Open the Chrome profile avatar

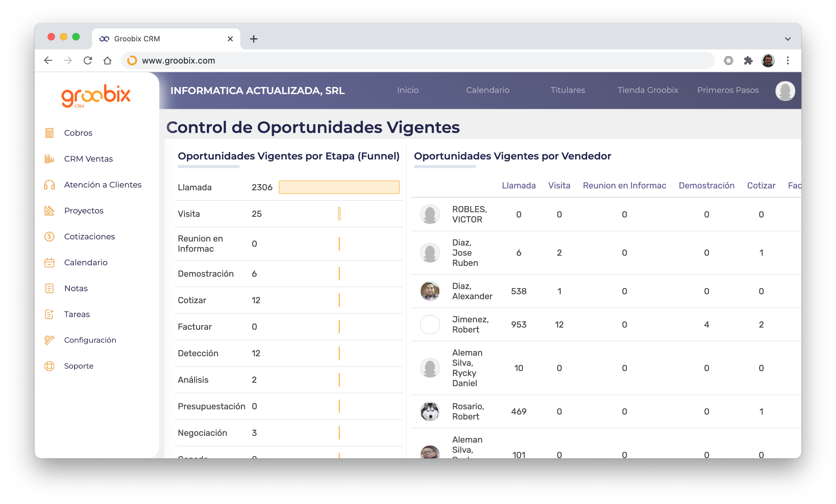click(768, 60)
